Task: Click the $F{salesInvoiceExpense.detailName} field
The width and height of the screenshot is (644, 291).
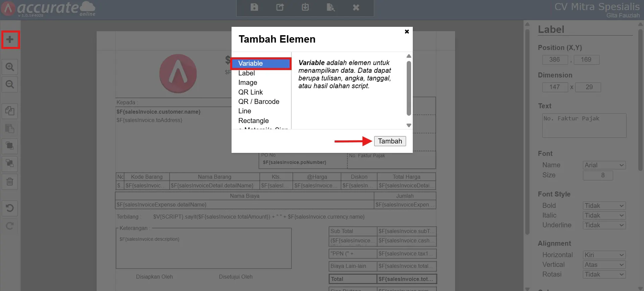Action: pyautogui.click(x=245, y=205)
